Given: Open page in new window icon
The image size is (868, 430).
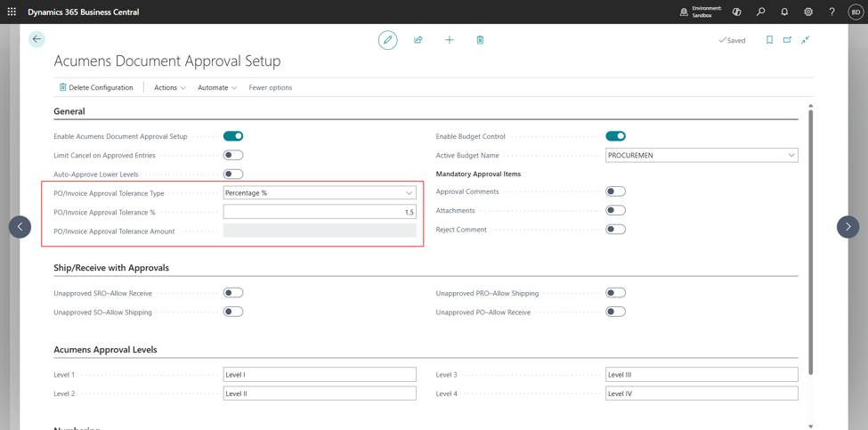Looking at the screenshot, I should coord(787,40).
